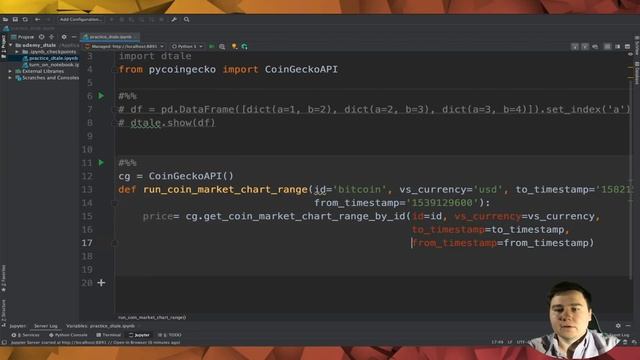Click the Jupyter Server started status message

click(x=95, y=342)
